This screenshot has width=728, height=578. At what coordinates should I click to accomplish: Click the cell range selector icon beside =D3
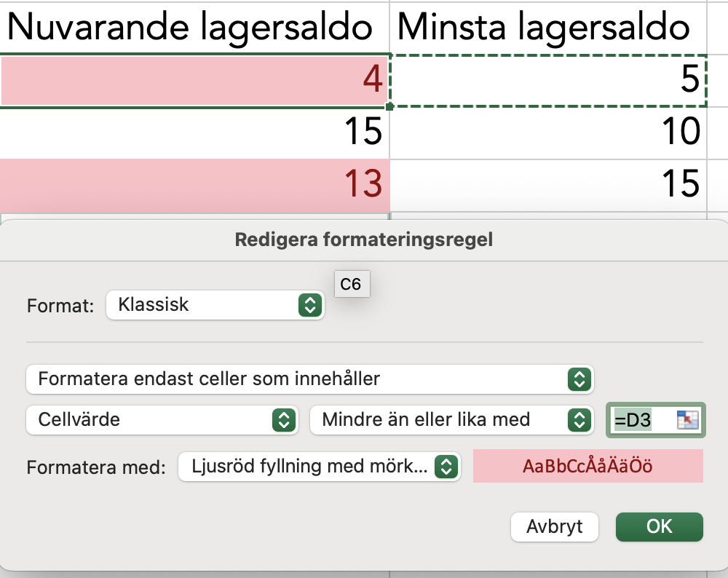point(687,420)
